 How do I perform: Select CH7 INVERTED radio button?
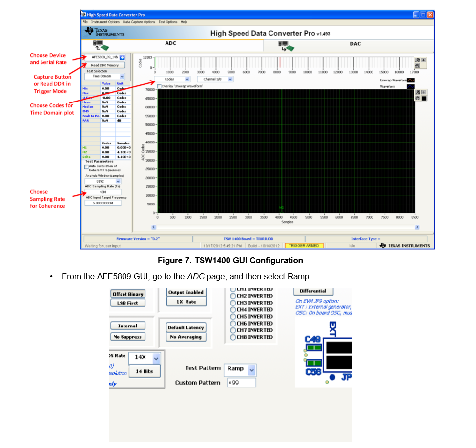point(233,330)
